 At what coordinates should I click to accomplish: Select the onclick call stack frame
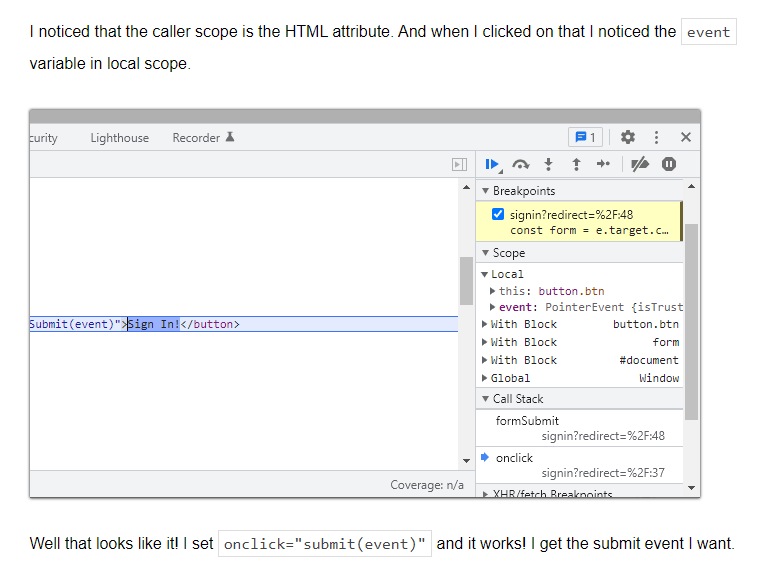point(580,465)
